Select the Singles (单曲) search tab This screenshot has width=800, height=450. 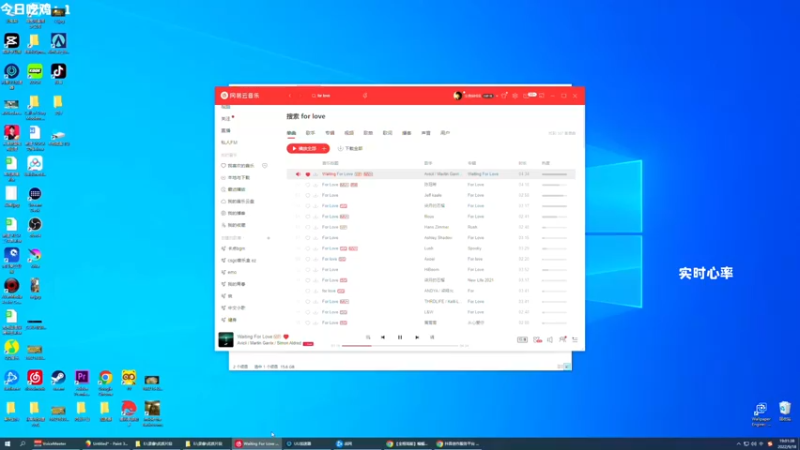tap(291, 133)
